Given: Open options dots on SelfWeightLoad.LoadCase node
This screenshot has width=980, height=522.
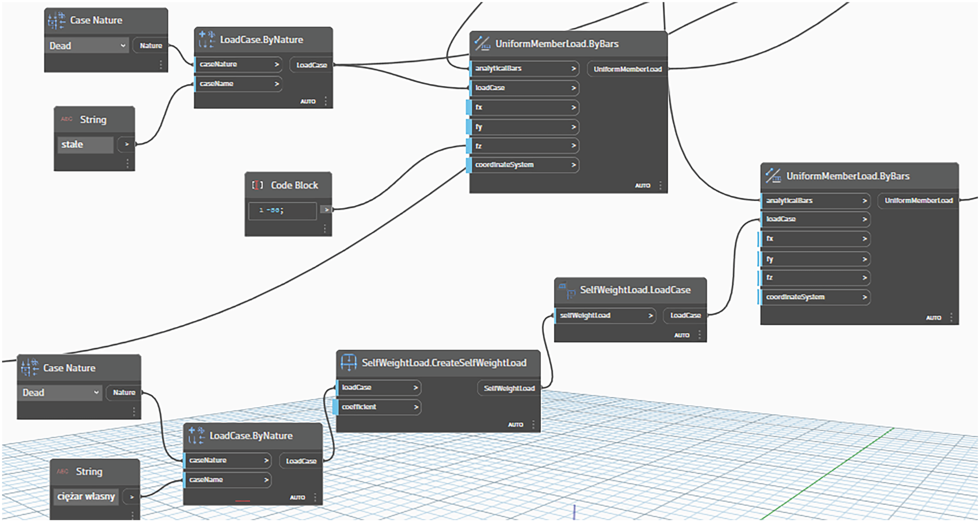Looking at the screenshot, I should pos(699,335).
